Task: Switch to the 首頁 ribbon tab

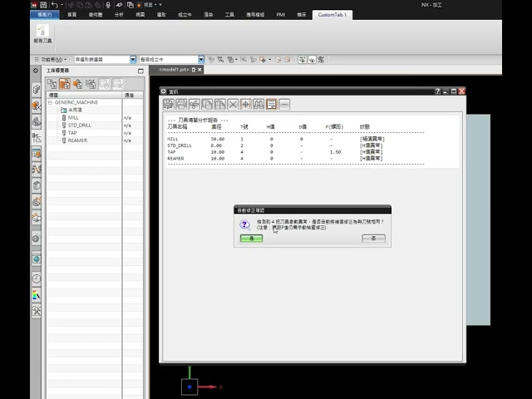Action: tap(72, 15)
